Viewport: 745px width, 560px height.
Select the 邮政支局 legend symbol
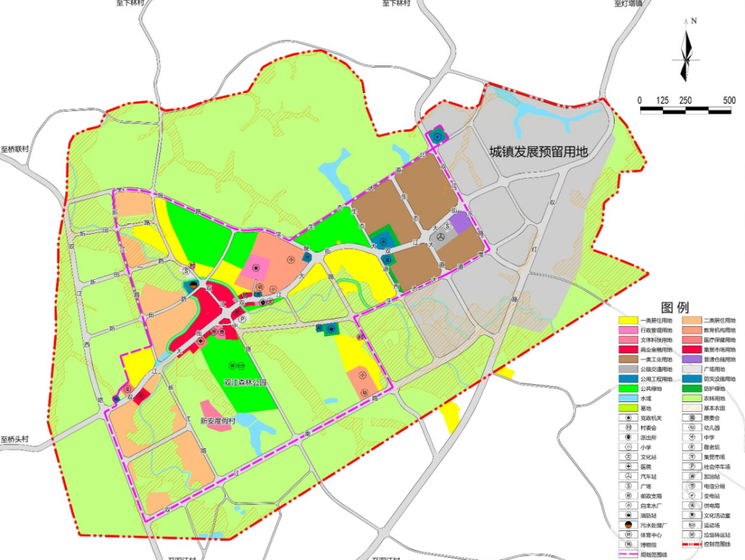(628, 496)
